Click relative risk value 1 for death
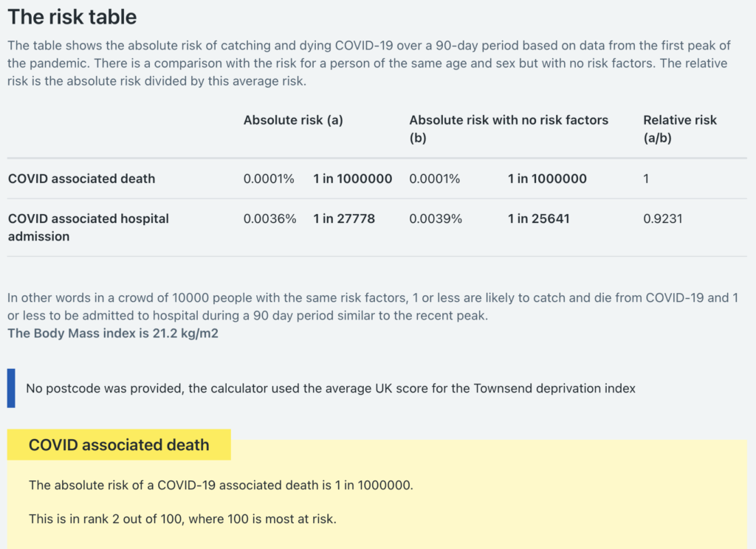The image size is (756, 549). pos(646,179)
